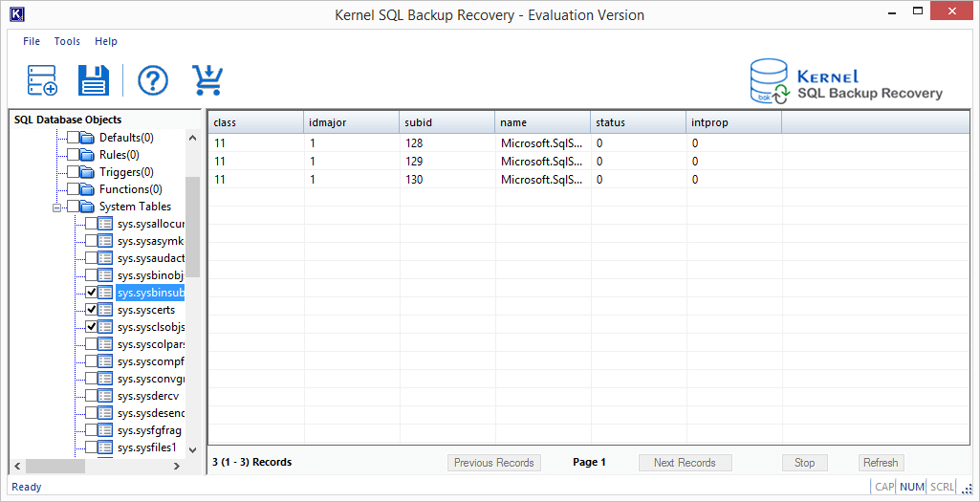Screen dimensions: 980x502
Task: Select the sys.sysfiles1 tree item
Action: (x=147, y=447)
